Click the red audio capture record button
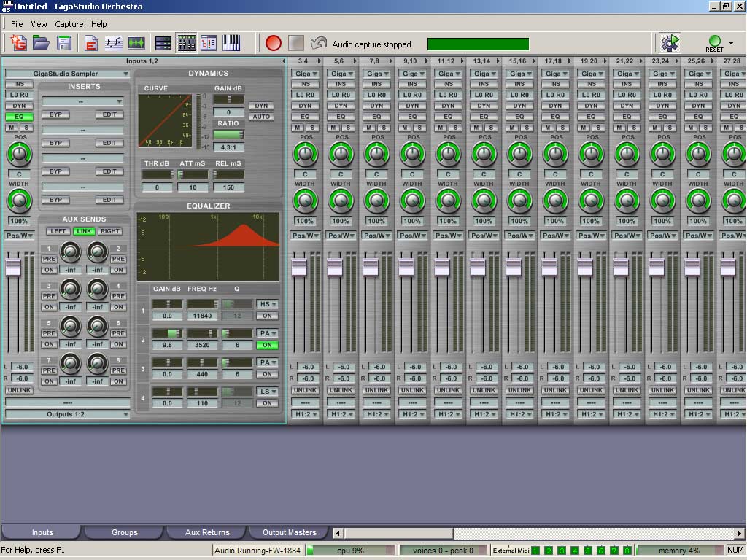The height and width of the screenshot is (560, 747). 273,43
